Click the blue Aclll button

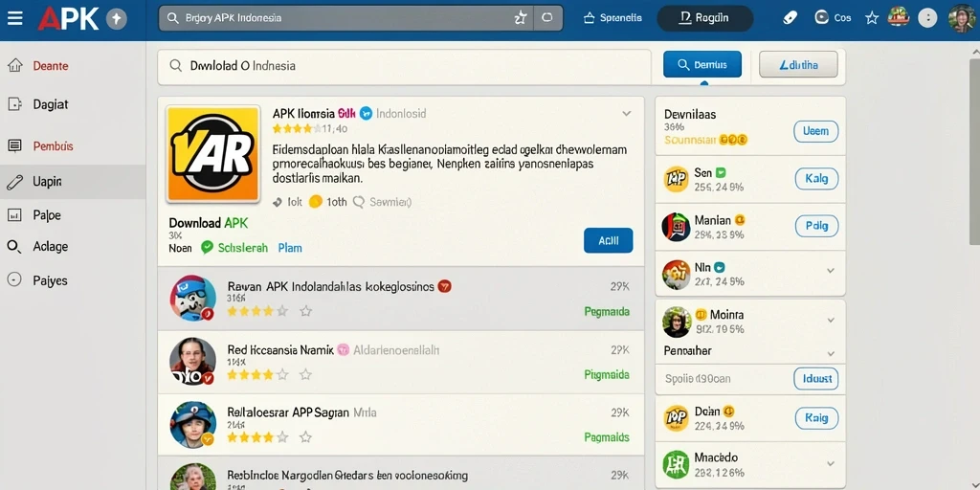click(x=608, y=240)
